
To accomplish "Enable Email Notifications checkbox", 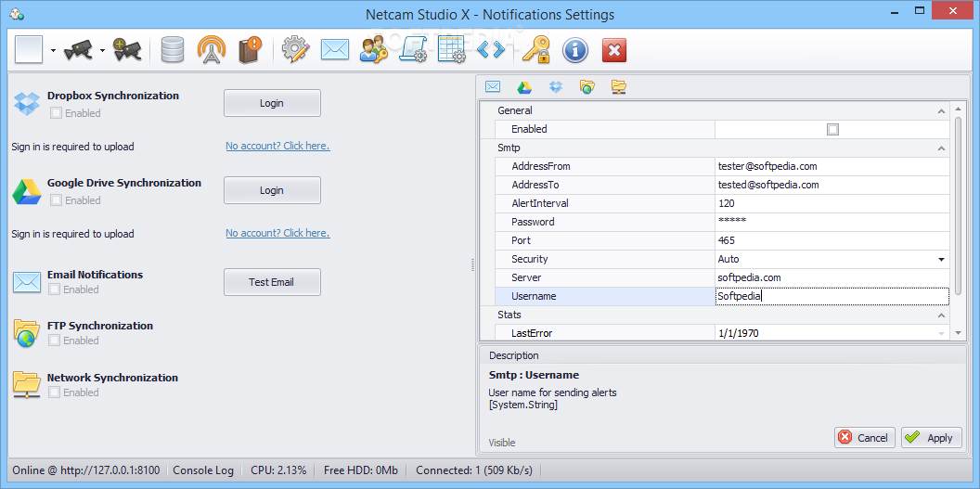I will [55, 290].
